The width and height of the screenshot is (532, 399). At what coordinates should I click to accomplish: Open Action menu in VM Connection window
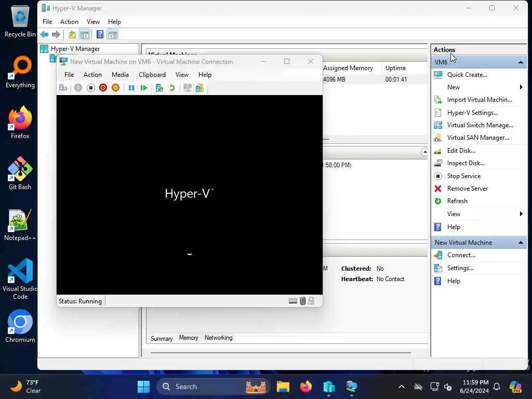click(92, 75)
